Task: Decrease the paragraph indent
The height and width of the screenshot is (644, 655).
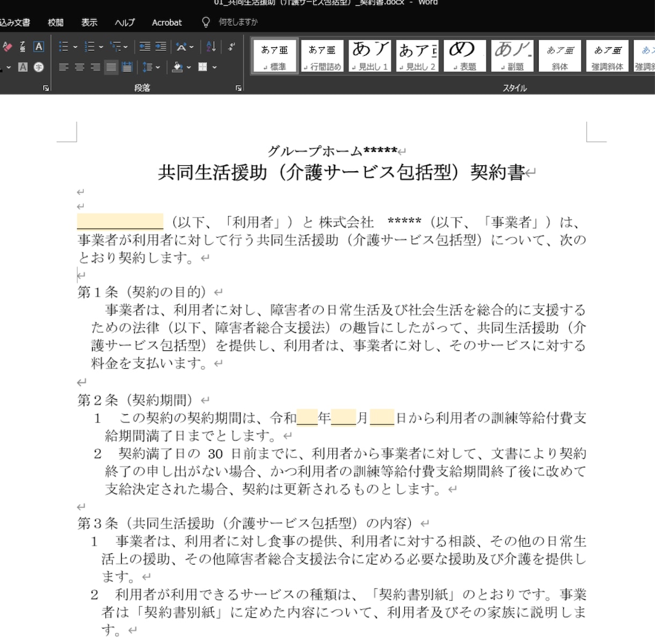Action: pyautogui.click(x=145, y=47)
